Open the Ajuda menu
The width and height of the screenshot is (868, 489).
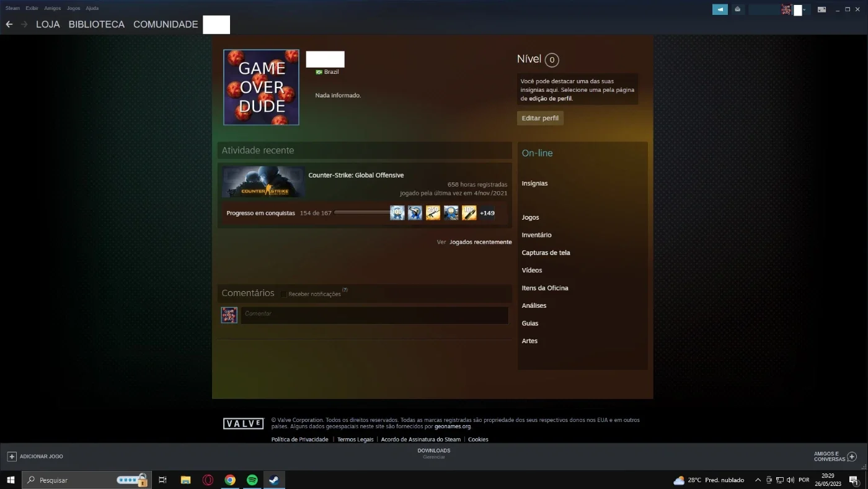click(x=92, y=9)
